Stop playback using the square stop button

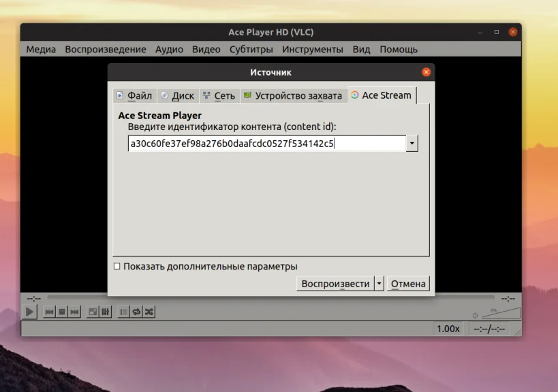tap(62, 312)
